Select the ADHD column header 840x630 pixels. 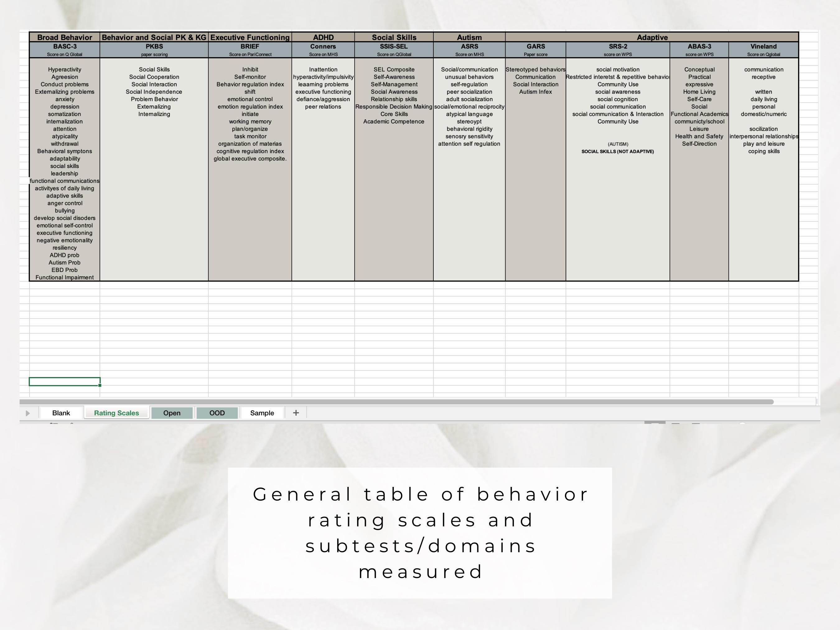click(323, 37)
